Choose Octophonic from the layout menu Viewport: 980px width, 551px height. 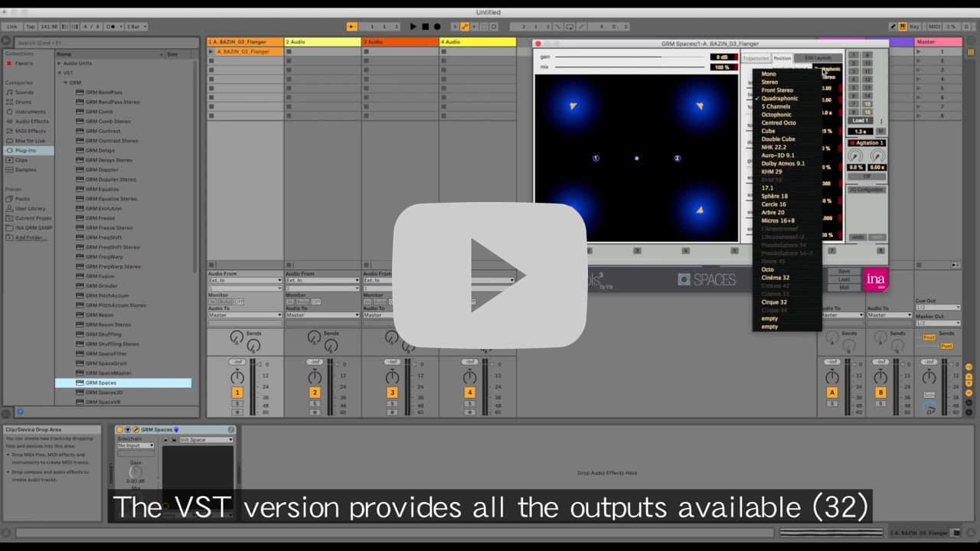tap(776, 115)
